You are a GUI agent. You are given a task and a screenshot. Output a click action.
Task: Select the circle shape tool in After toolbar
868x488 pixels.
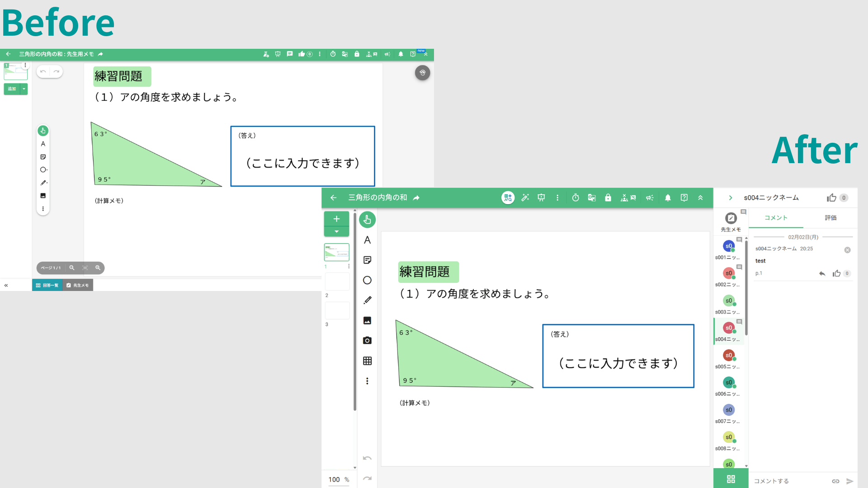[x=367, y=280]
